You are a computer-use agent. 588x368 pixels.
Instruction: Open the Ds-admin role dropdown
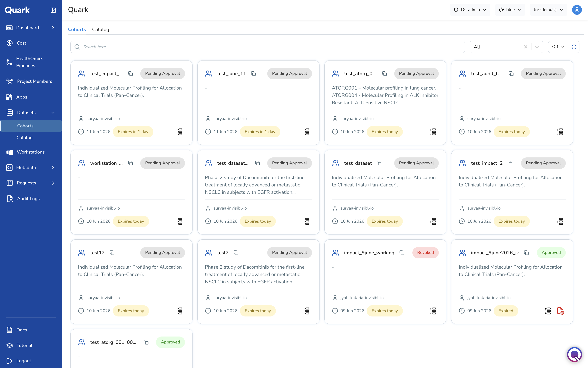click(470, 10)
